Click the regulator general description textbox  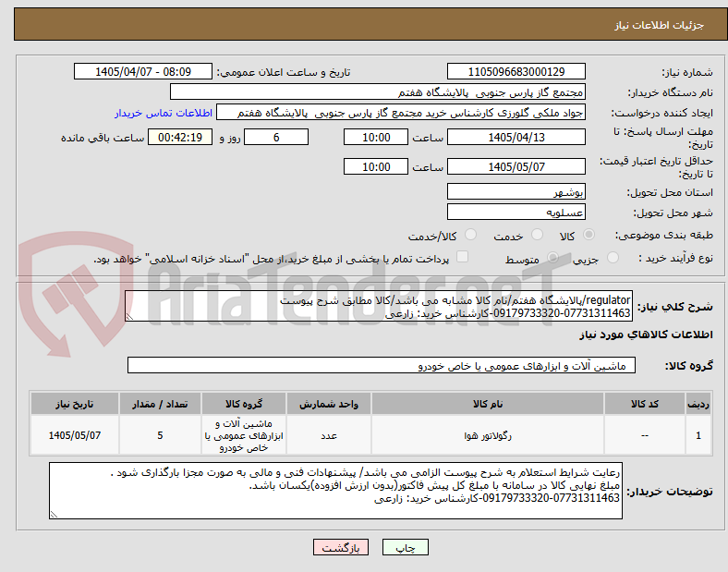coord(379,306)
